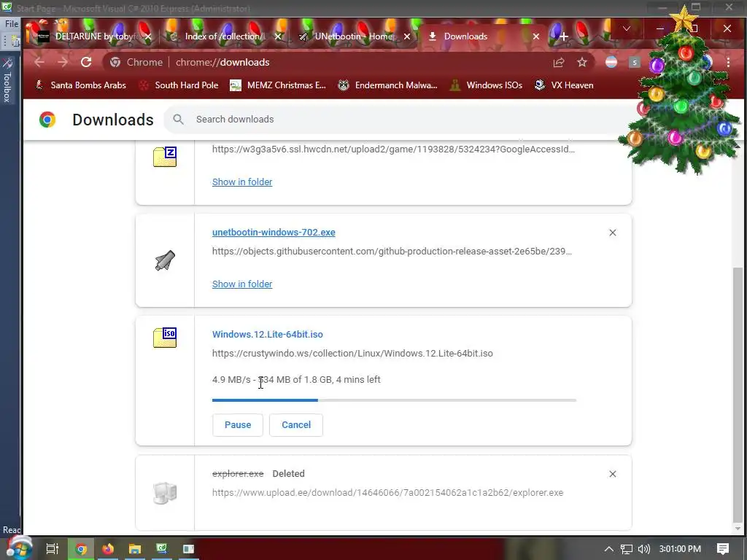Open MEMZ Christmas bookmark
Viewport: 747px width, 560px height.
[278, 85]
